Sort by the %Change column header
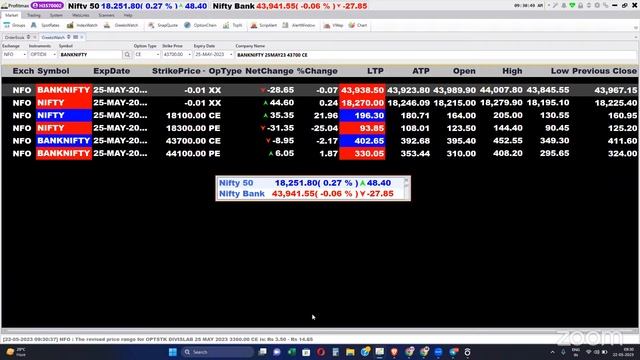Screen dimensions: 640x360 (x=317, y=71)
